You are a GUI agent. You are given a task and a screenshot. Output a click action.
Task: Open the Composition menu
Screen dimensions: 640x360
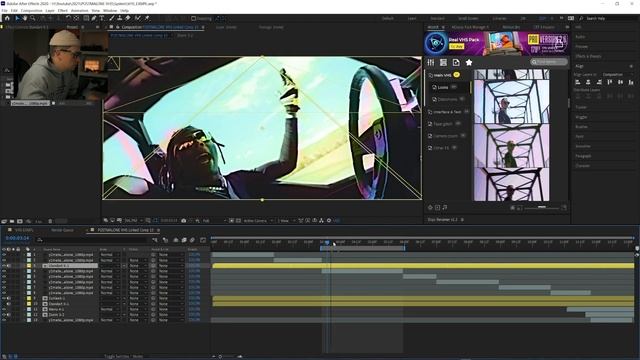tap(31, 10)
